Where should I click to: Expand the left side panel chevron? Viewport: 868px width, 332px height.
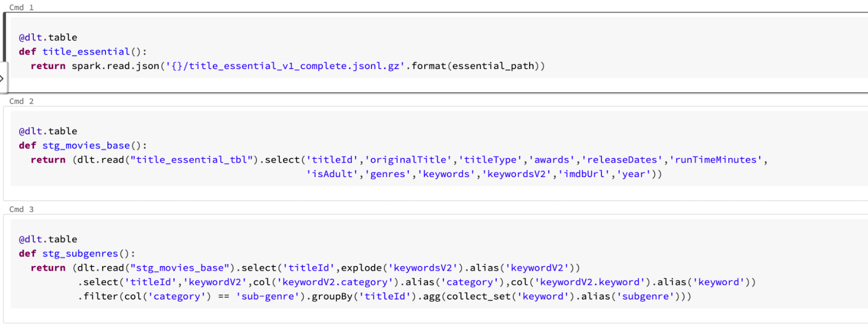[2, 79]
